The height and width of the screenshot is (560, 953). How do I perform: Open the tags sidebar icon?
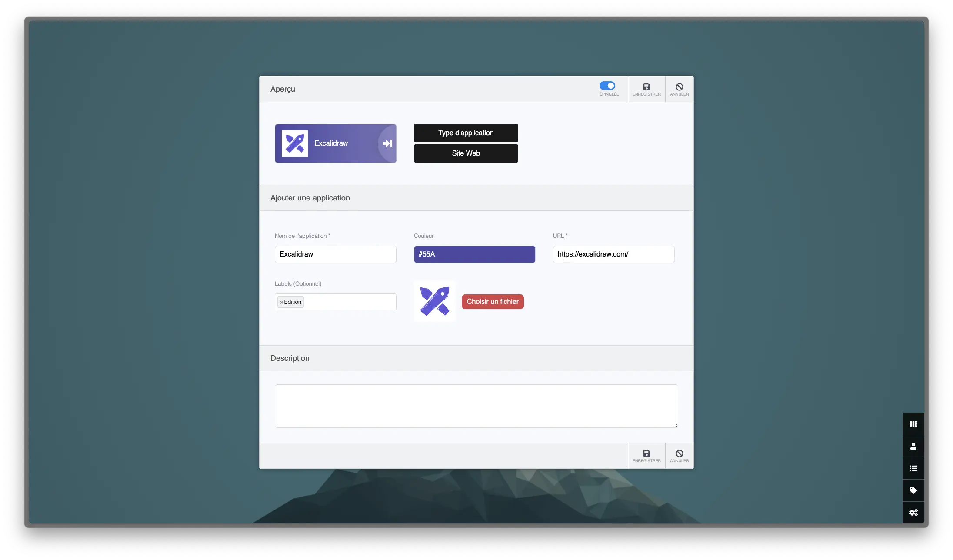(x=913, y=490)
